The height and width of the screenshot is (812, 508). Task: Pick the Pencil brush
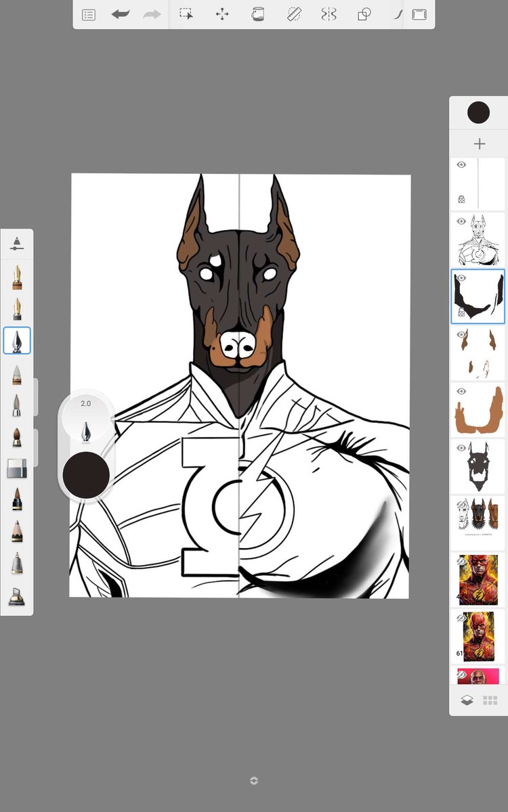pyautogui.click(x=17, y=531)
